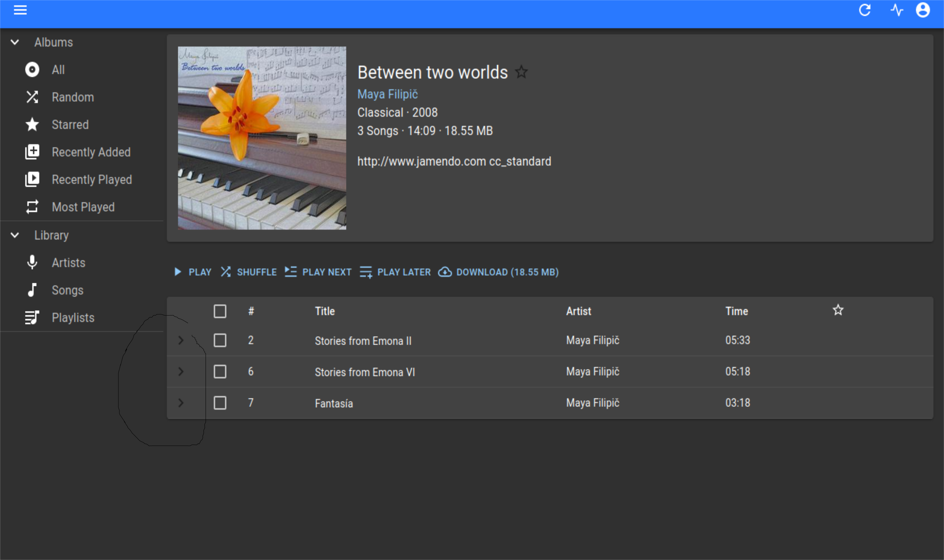Click the Artists microphone icon
The width and height of the screenshot is (944, 560).
(33, 262)
